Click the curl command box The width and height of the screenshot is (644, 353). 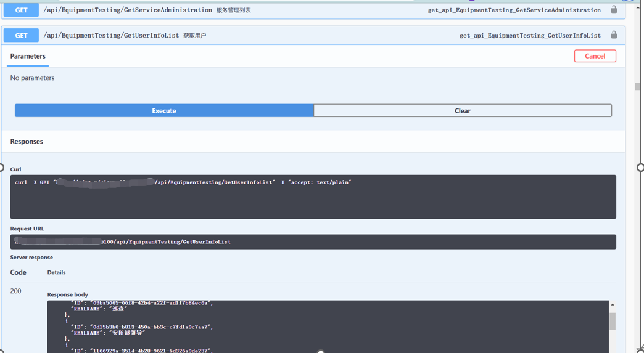tap(313, 197)
